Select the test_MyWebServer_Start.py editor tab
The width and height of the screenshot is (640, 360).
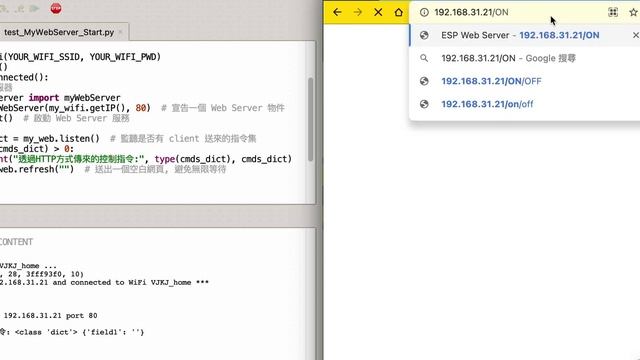click(59, 32)
